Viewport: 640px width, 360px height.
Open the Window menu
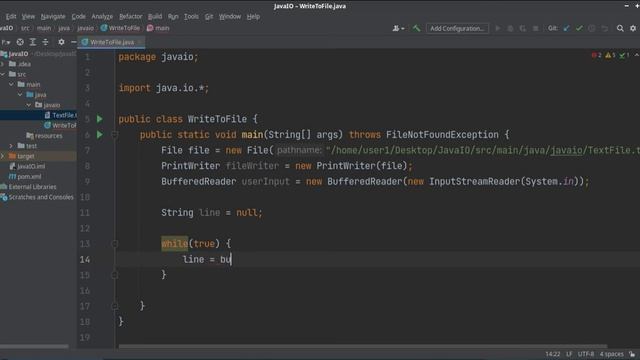230,16
